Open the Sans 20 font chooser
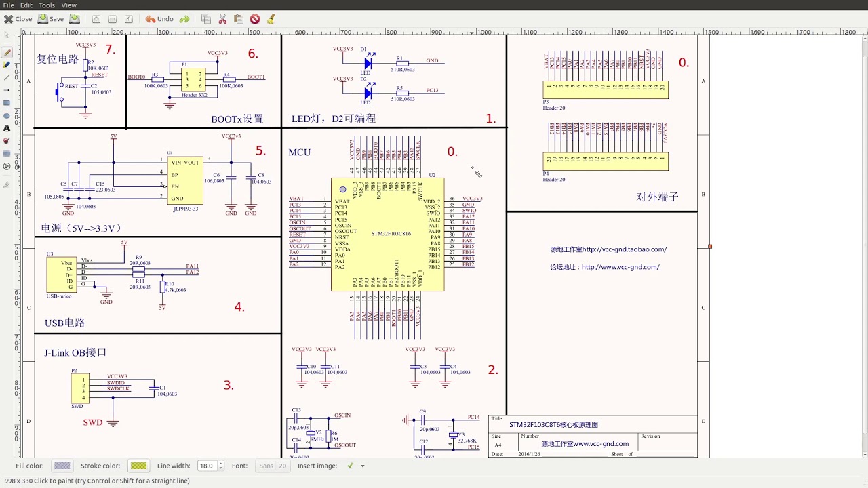868x488 pixels. 273,466
